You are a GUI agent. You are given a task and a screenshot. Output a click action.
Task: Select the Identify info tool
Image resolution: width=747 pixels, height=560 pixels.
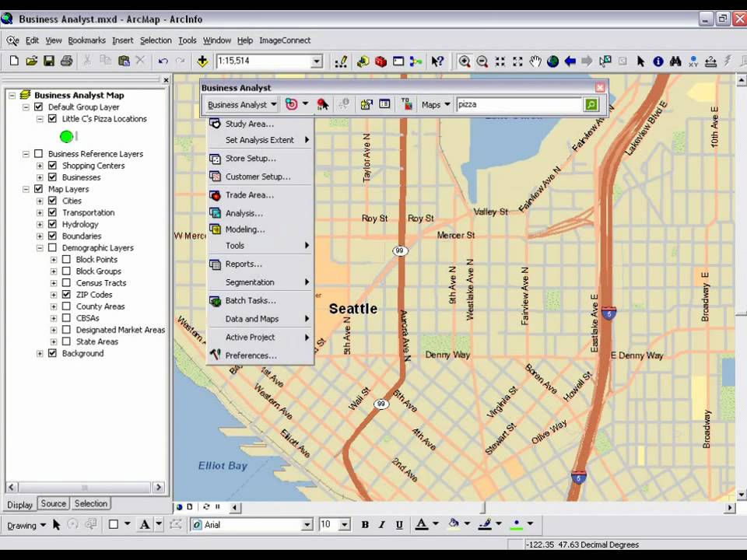[x=658, y=61]
